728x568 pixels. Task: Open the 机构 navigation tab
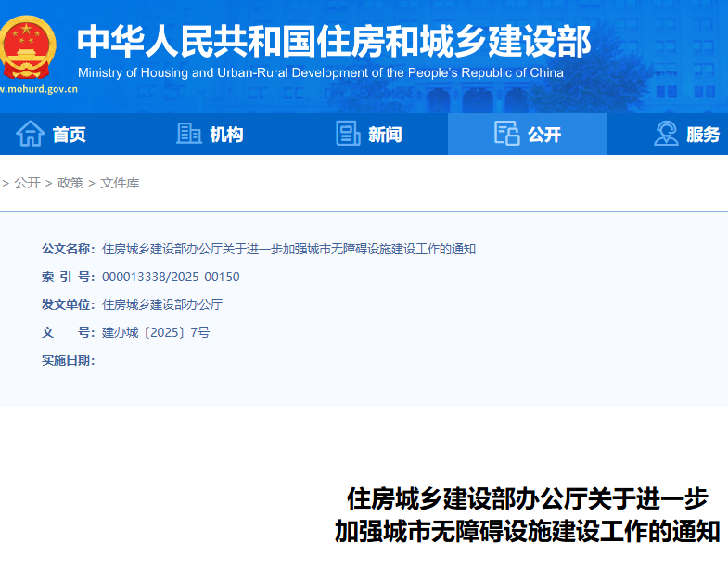(210, 134)
